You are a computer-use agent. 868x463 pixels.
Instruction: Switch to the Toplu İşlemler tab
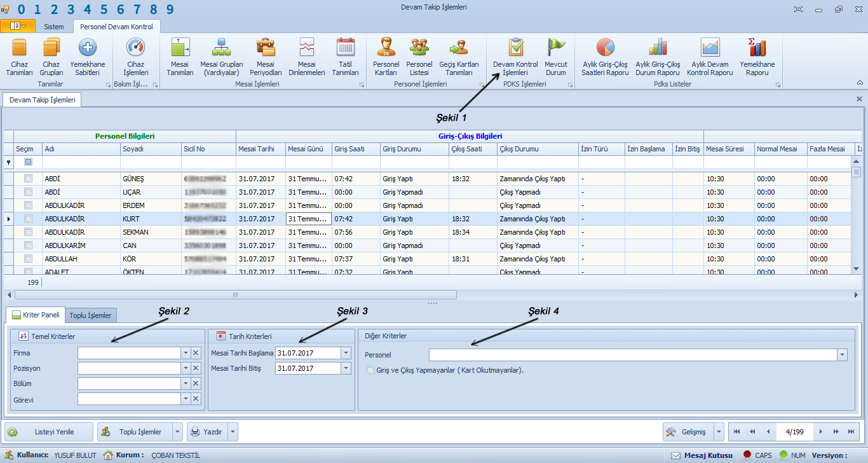90,315
